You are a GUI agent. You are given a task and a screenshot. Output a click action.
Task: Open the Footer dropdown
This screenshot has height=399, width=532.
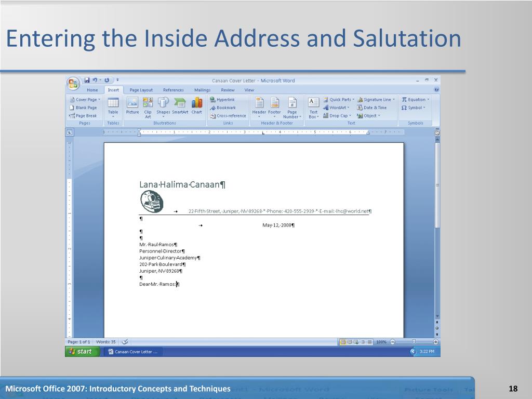(x=274, y=107)
